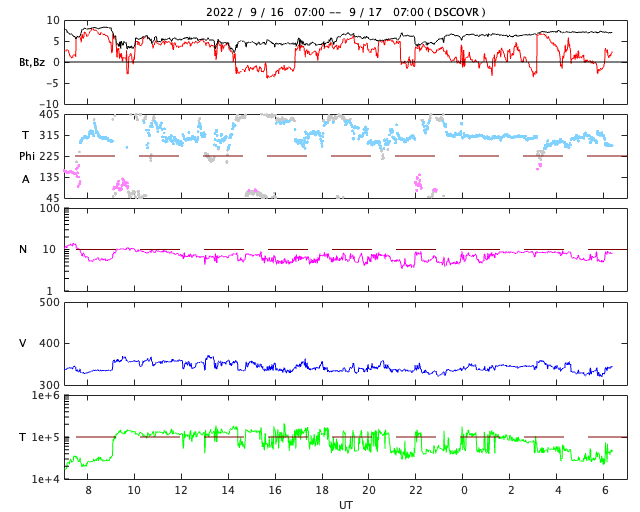The image size is (640, 512).
Task: Click the 300 tick on V axis
Action: [x=49, y=385]
